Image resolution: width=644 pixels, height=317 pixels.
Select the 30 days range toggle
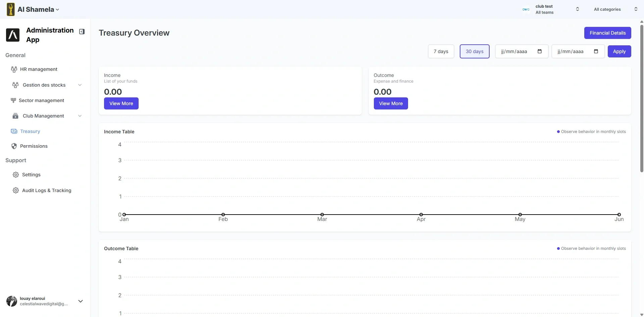[475, 51]
